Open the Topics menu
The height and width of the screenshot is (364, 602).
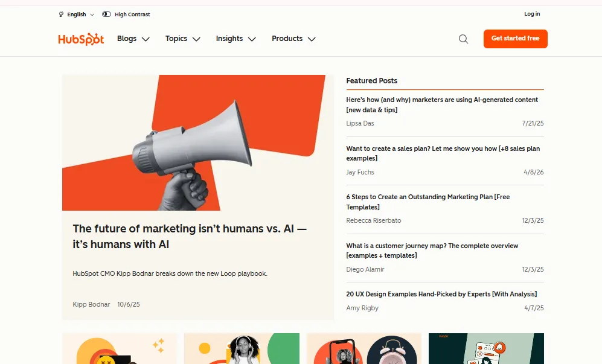[183, 39]
